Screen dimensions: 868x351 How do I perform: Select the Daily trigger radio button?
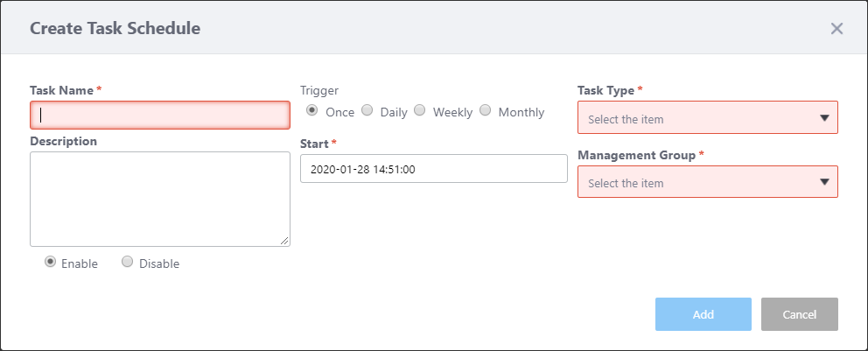[367, 111]
